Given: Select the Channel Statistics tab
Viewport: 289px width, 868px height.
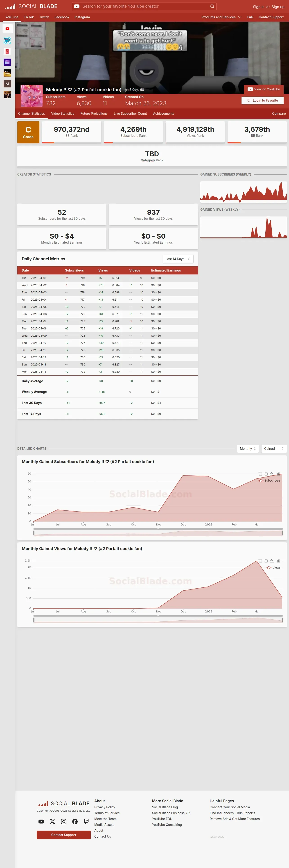Looking at the screenshot, I should (x=31, y=114).
